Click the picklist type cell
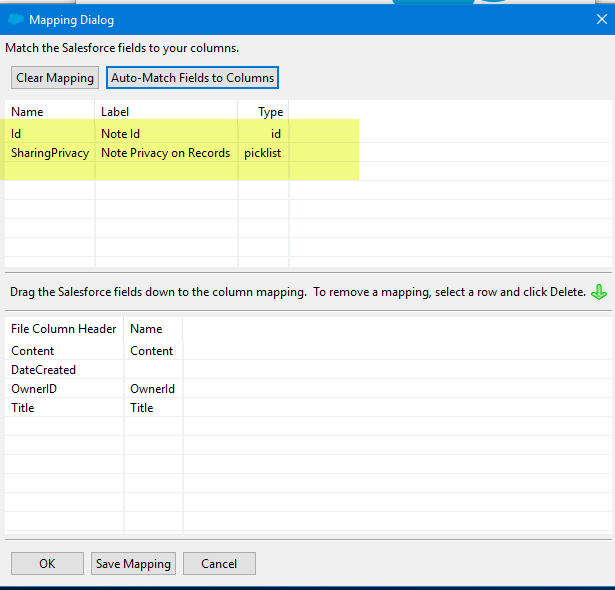 click(x=262, y=153)
